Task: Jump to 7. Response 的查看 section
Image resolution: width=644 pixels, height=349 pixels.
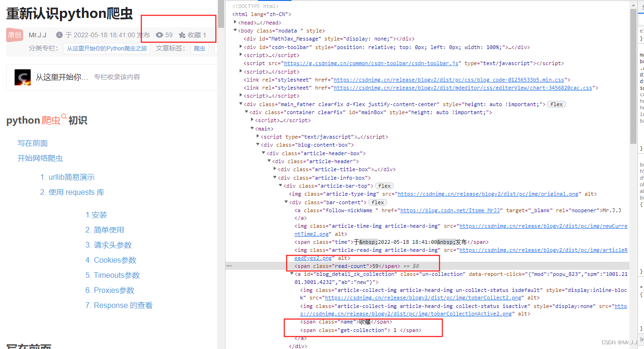Action: (119, 306)
